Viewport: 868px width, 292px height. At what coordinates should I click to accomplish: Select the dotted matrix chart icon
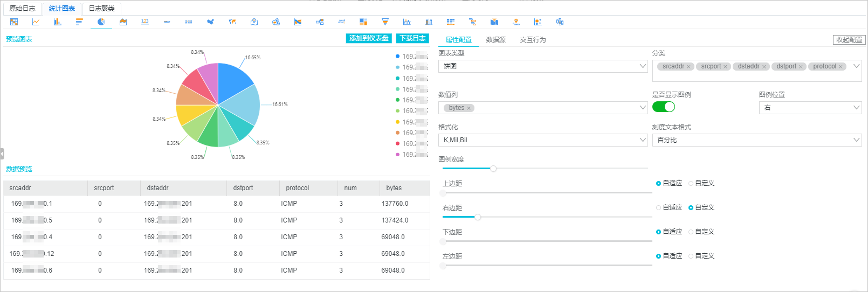189,22
